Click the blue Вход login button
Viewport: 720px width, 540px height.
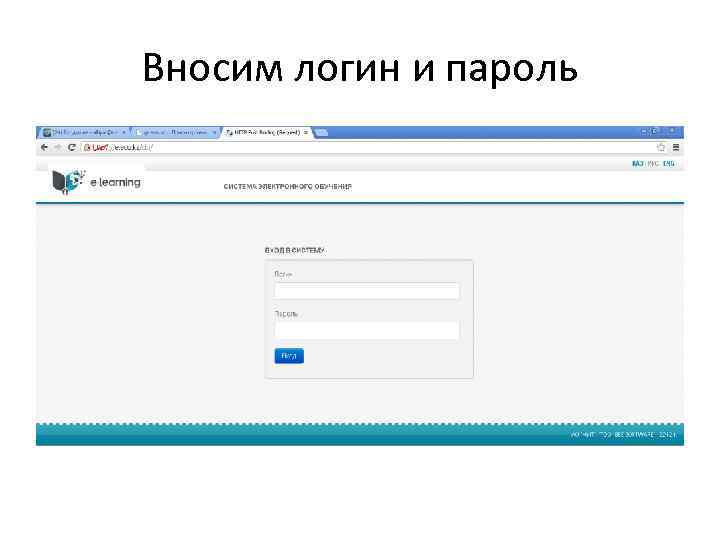click(289, 356)
